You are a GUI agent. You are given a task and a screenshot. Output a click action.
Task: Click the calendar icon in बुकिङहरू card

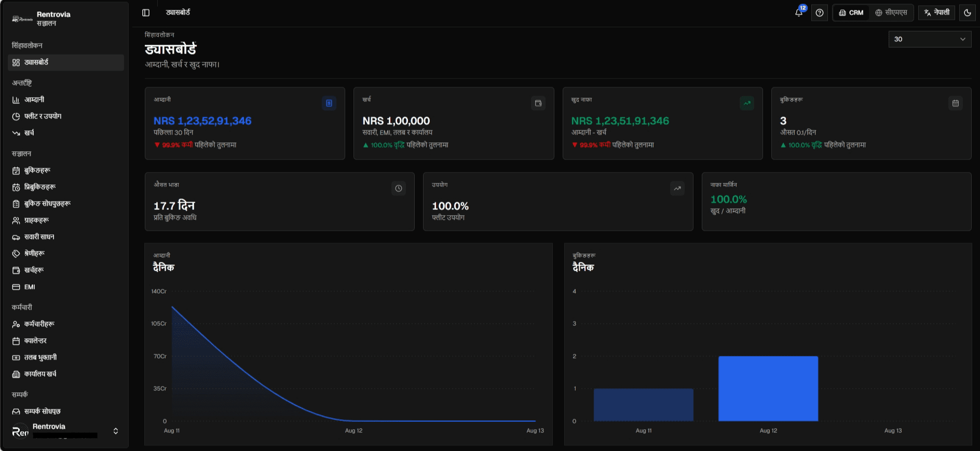point(955,103)
